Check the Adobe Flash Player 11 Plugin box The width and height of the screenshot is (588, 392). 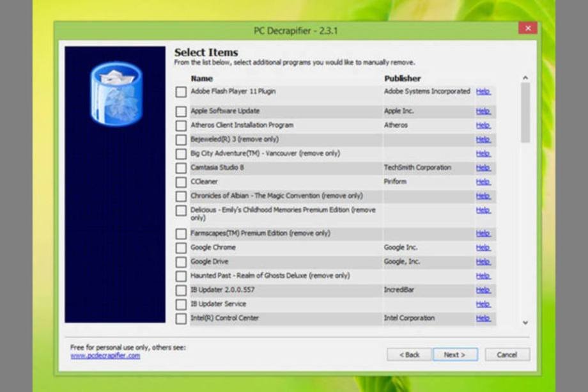click(181, 92)
